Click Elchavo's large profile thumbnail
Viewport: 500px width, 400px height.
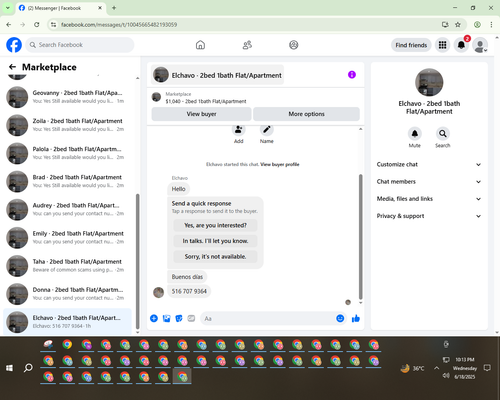[429, 82]
